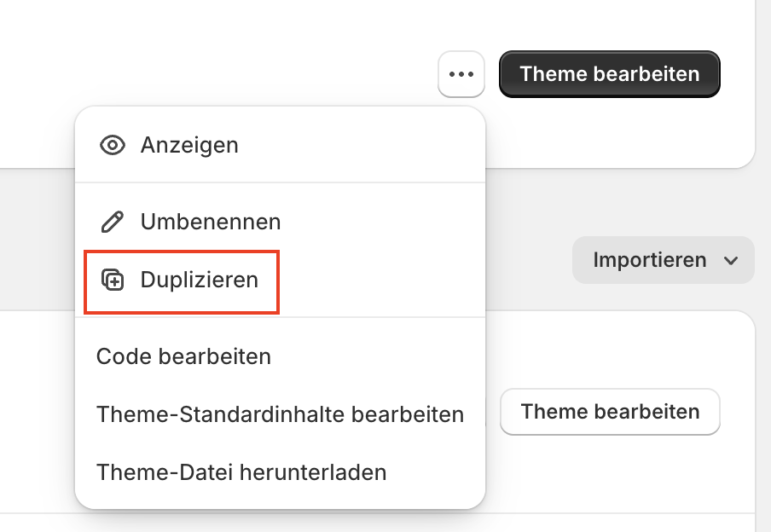Screen dimensions: 771x532
Task: Select Anzeigen from the menu
Action: 281,146
